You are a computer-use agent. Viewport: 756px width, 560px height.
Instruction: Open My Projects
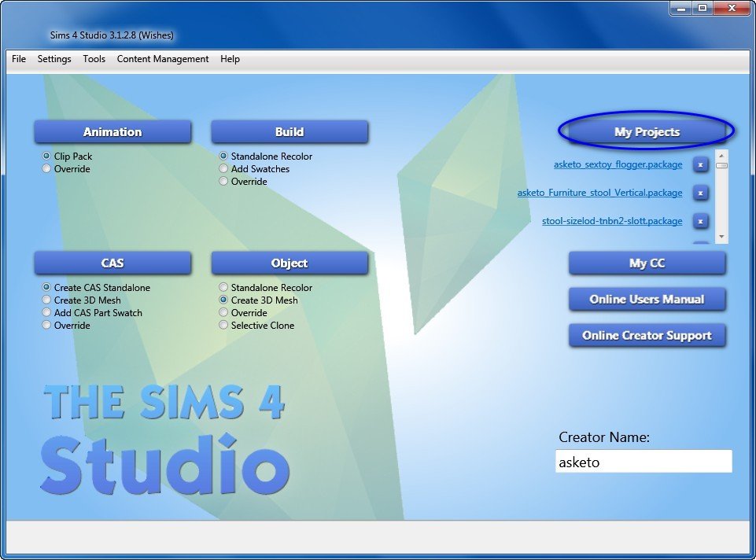click(x=647, y=131)
